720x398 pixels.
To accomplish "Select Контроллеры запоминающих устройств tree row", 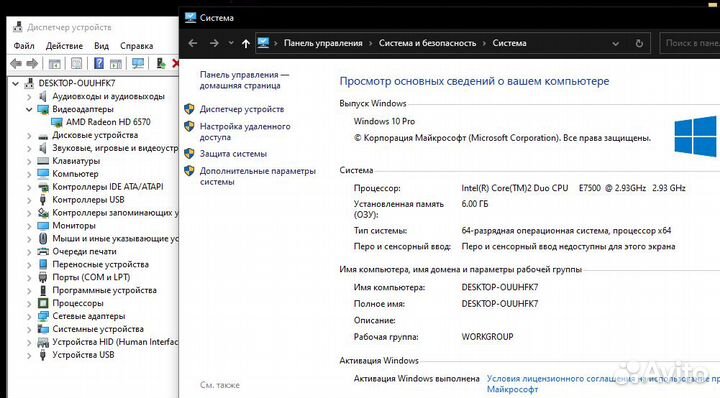I will coord(115,213).
